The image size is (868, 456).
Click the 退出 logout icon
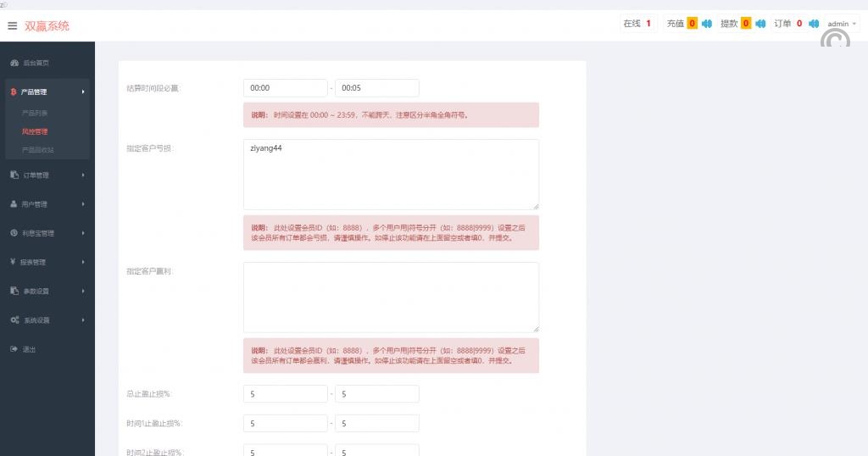[x=14, y=349]
